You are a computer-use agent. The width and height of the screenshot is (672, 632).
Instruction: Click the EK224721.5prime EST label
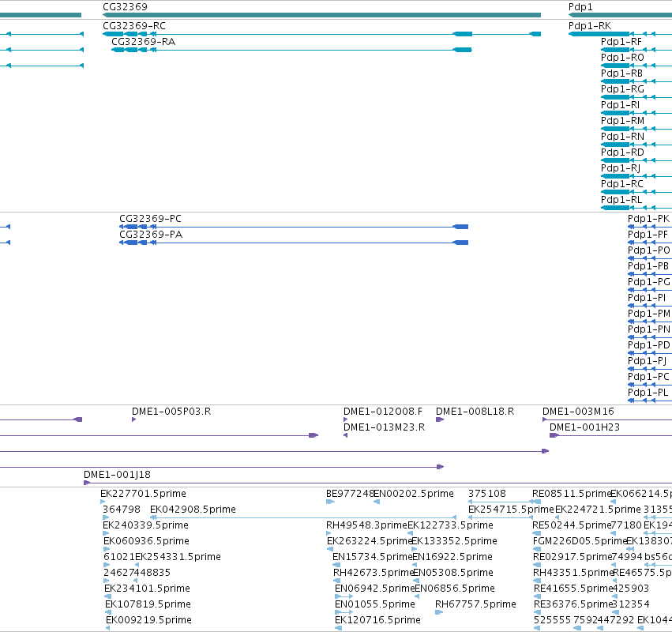coord(598,510)
